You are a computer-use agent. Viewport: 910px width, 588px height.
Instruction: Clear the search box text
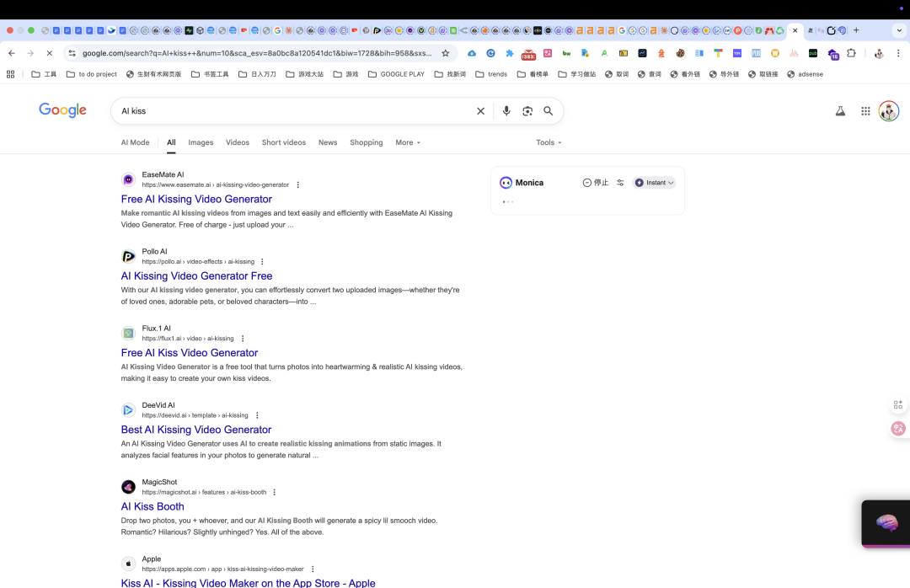tap(480, 111)
